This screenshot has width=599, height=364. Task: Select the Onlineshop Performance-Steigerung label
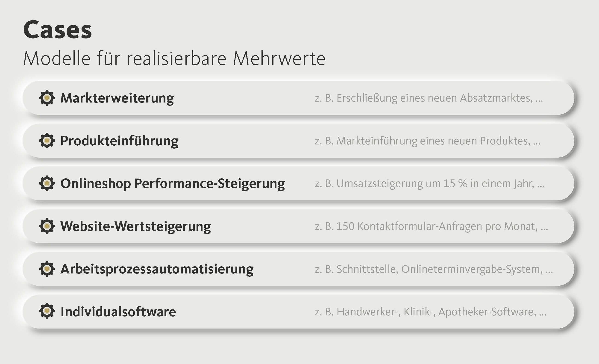172,184
